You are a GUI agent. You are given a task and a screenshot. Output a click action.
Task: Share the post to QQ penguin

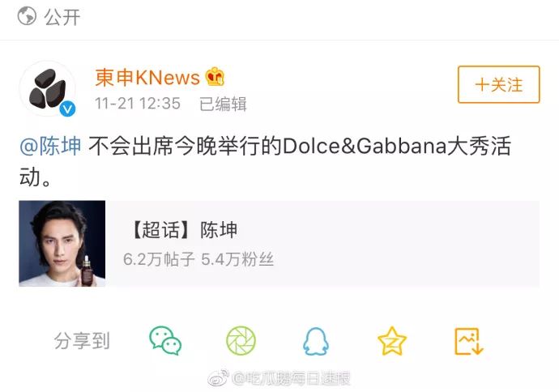click(x=316, y=342)
